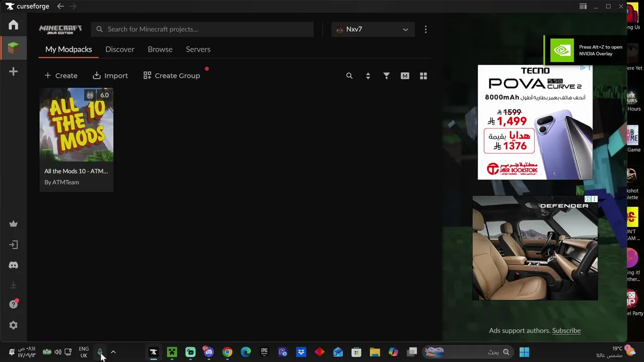Click the taskbar search box
The height and width of the screenshot is (362, 644).
pos(467,352)
